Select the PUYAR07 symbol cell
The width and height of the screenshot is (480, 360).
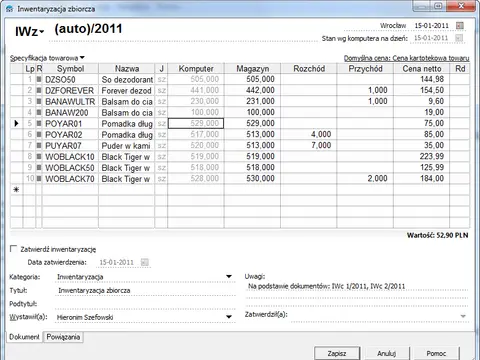pos(70,145)
